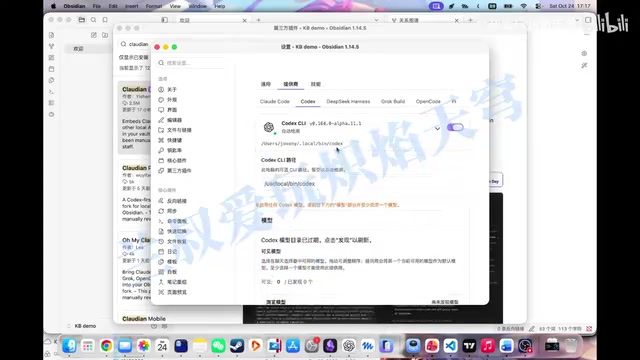Toggle right sidebar icon in main window
This screenshot has height=360, width=640.
[x=588, y=20]
